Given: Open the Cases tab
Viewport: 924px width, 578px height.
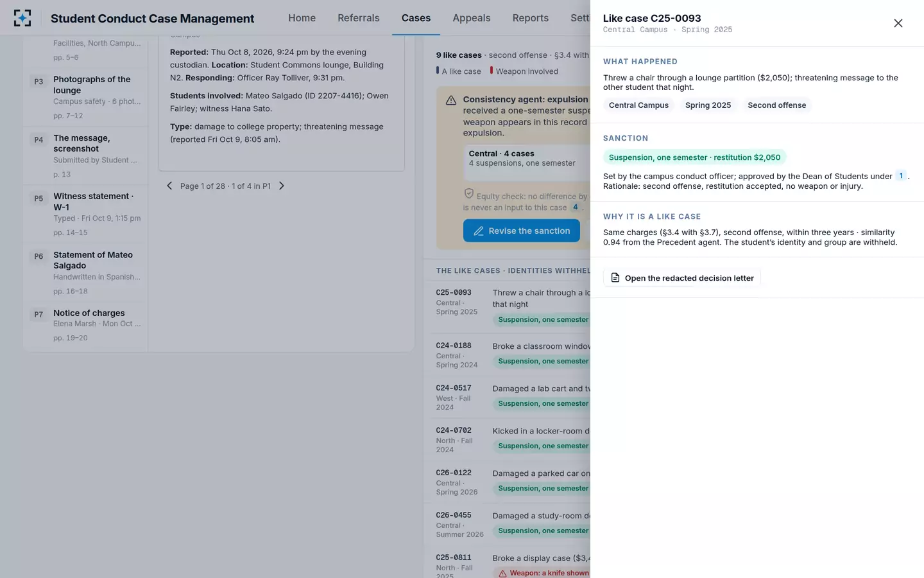Looking at the screenshot, I should click(x=416, y=18).
